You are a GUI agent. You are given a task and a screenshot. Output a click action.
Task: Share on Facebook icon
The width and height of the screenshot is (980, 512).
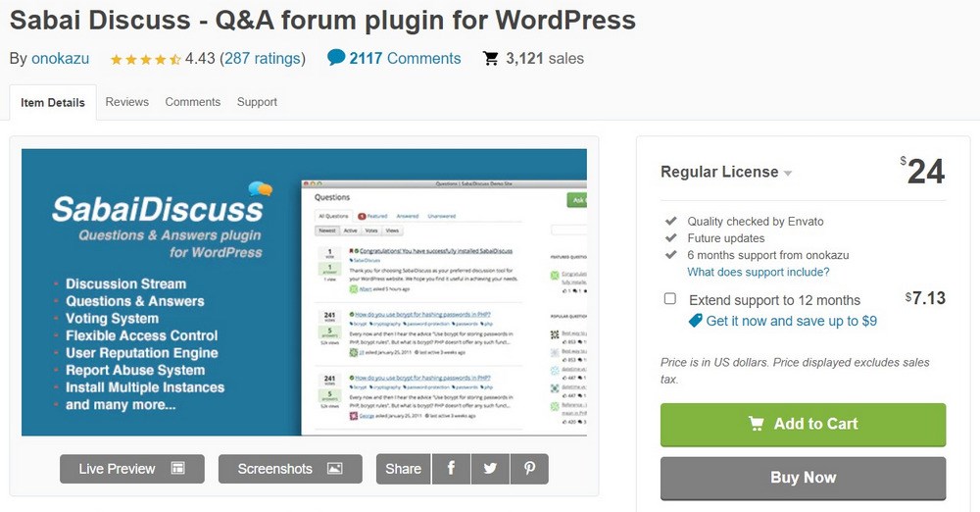click(x=451, y=469)
